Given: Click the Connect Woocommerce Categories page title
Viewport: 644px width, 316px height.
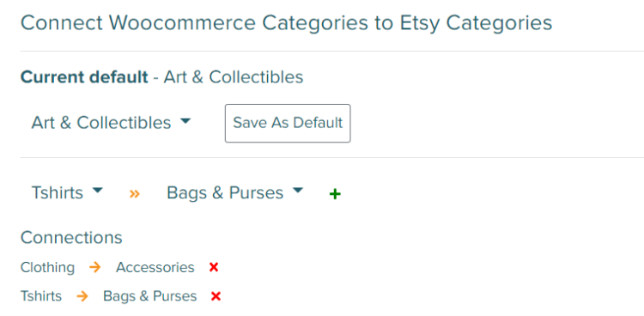Looking at the screenshot, I should pos(286,23).
